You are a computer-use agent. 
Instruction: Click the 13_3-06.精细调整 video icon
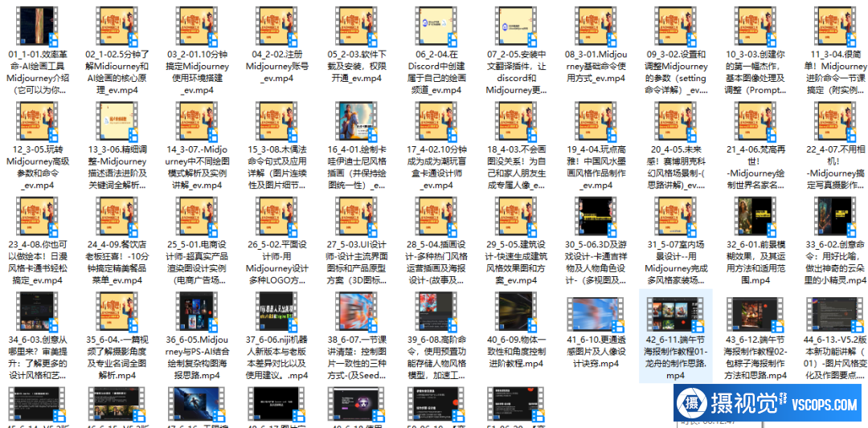click(117, 120)
